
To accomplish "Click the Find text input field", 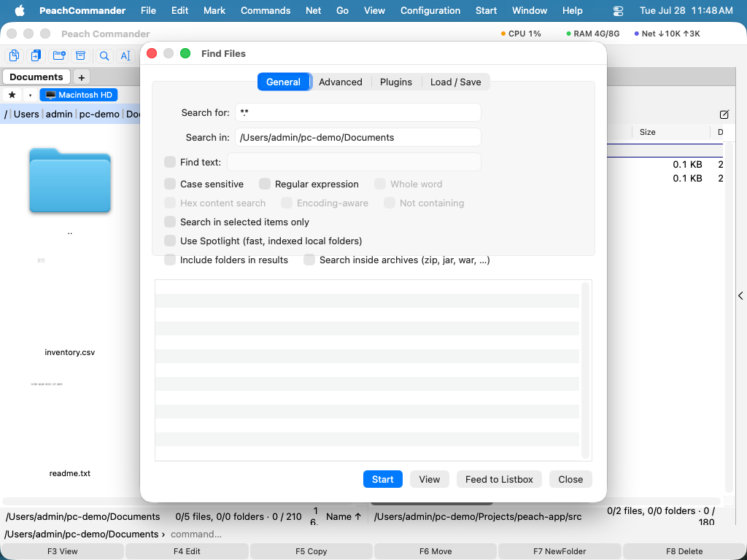I will click(354, 163).
